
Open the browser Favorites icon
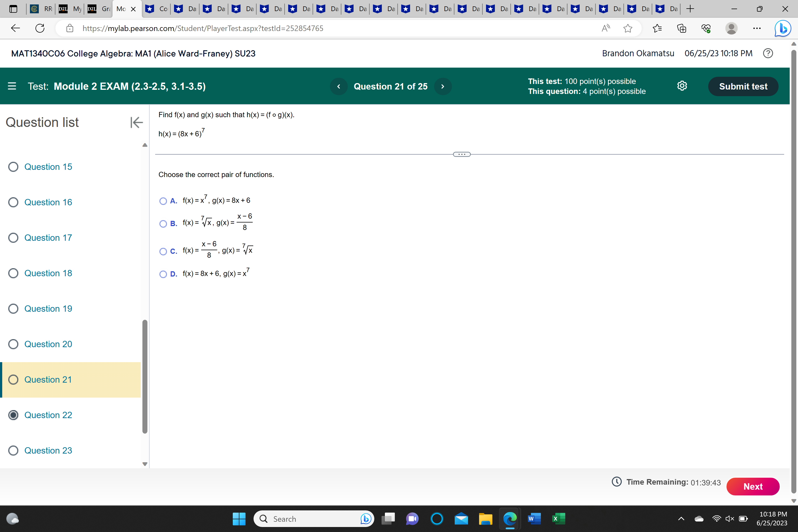(657, 29)
